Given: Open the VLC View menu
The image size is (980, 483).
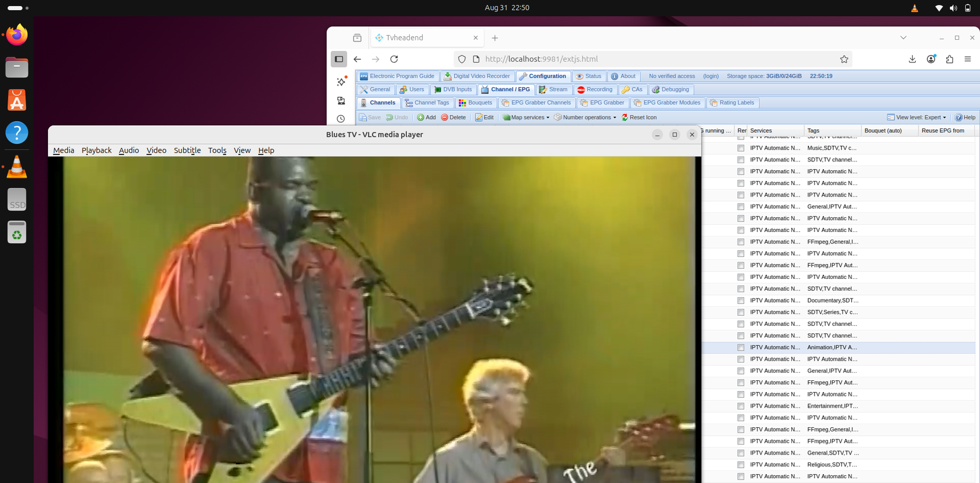Looking at the screenshot, I should point(242,151).
